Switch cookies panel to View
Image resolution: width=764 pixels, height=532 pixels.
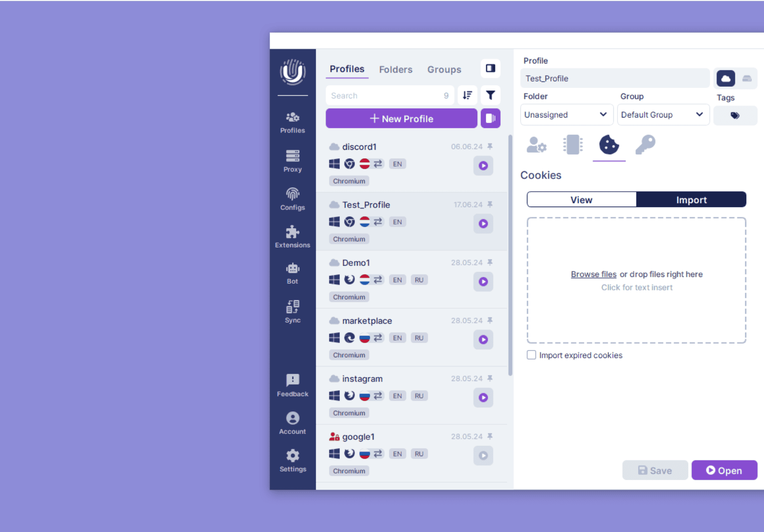581,200
